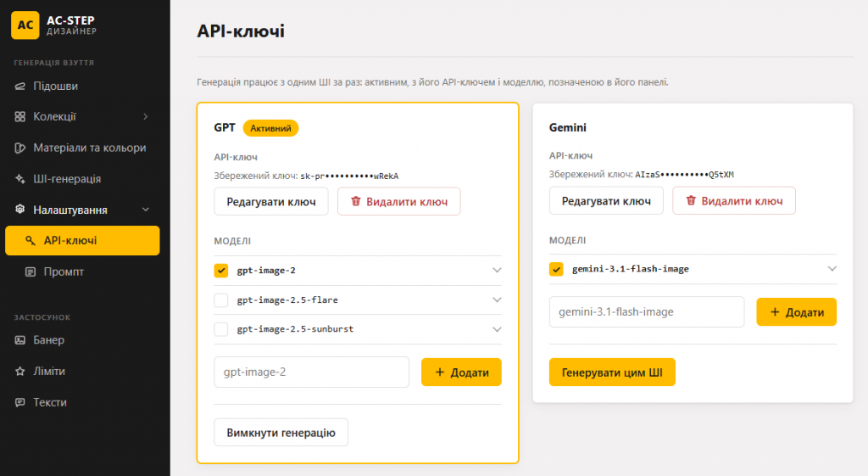Viewport: 868px width, 476px height.
Task: Add a GPT model with Додати
Action: pos(461,372)
